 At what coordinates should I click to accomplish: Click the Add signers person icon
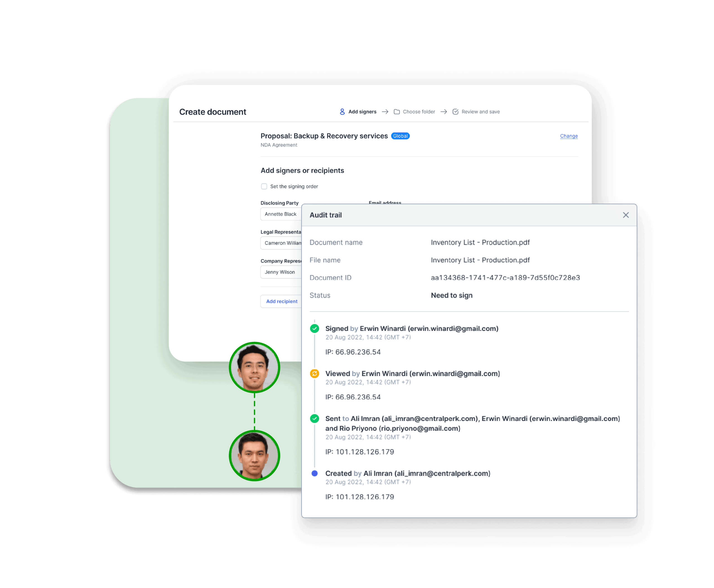(342, 112)
